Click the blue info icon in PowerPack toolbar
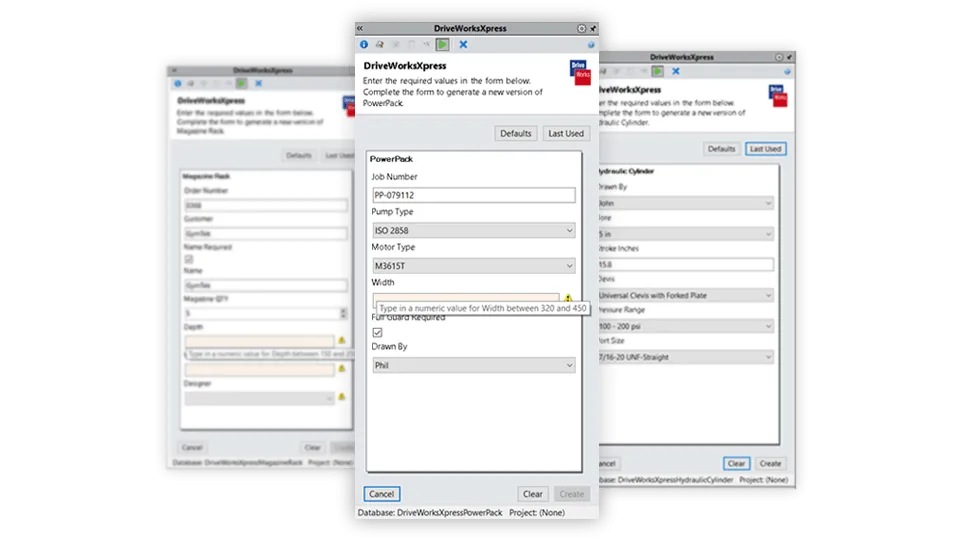This screenshot has width=960, height=540. [x=364, y=45]
